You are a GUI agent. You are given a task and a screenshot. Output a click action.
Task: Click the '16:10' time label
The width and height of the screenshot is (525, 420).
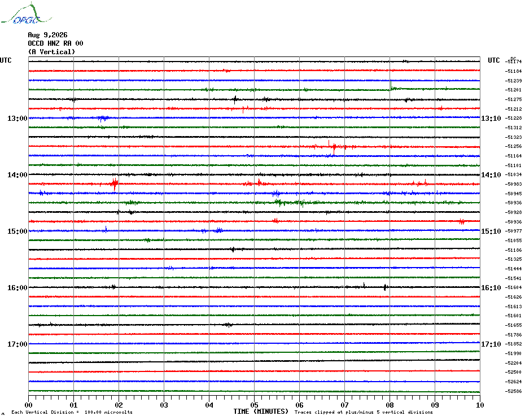pyautogui.click(x=491, y=288)
